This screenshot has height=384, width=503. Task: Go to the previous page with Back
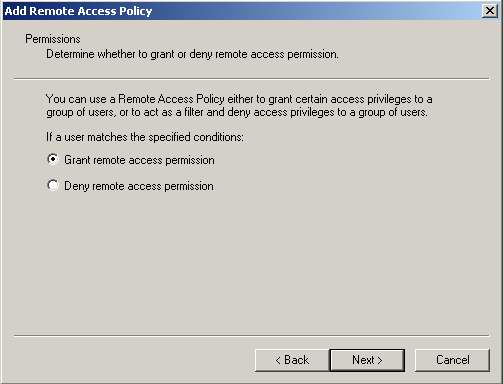(x=292, y=360)
